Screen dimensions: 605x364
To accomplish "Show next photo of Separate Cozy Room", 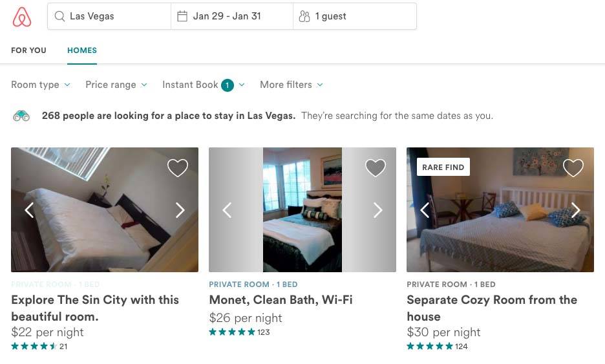I will point(575,210).
